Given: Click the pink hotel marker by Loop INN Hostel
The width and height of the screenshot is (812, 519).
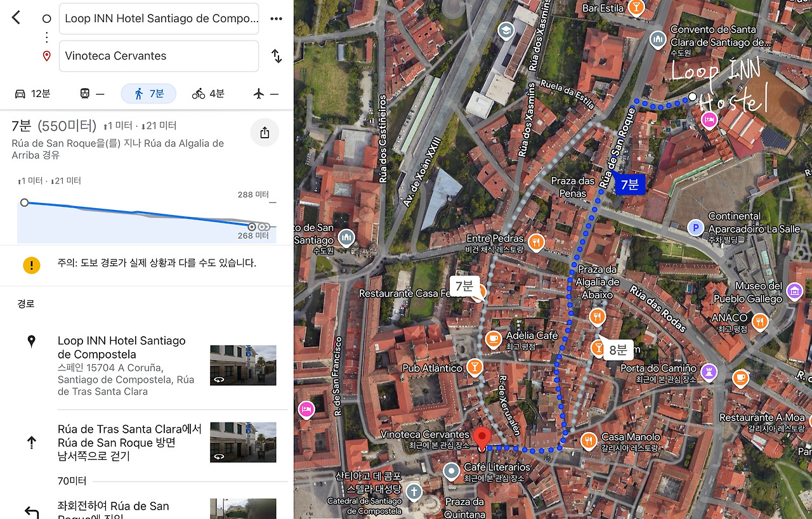Looking at the screenshot, I should pyautogui.click(x=709, y=120).
